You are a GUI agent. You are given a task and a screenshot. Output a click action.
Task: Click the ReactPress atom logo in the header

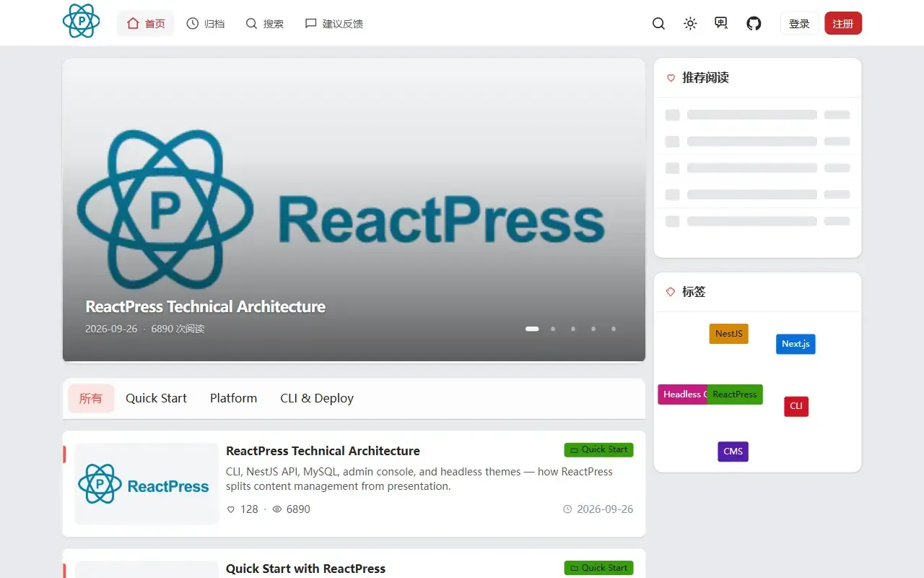[81, 21]
